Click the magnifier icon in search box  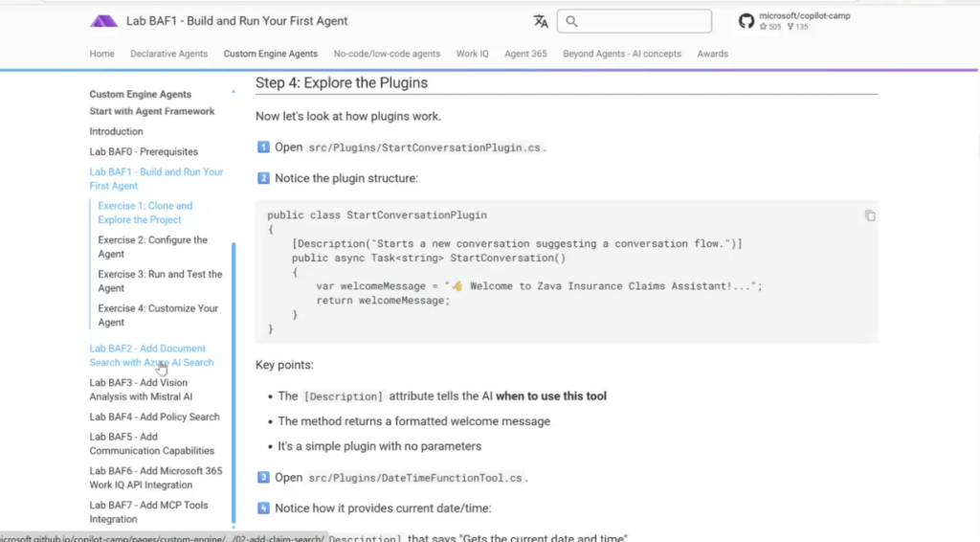click(571, 21)
